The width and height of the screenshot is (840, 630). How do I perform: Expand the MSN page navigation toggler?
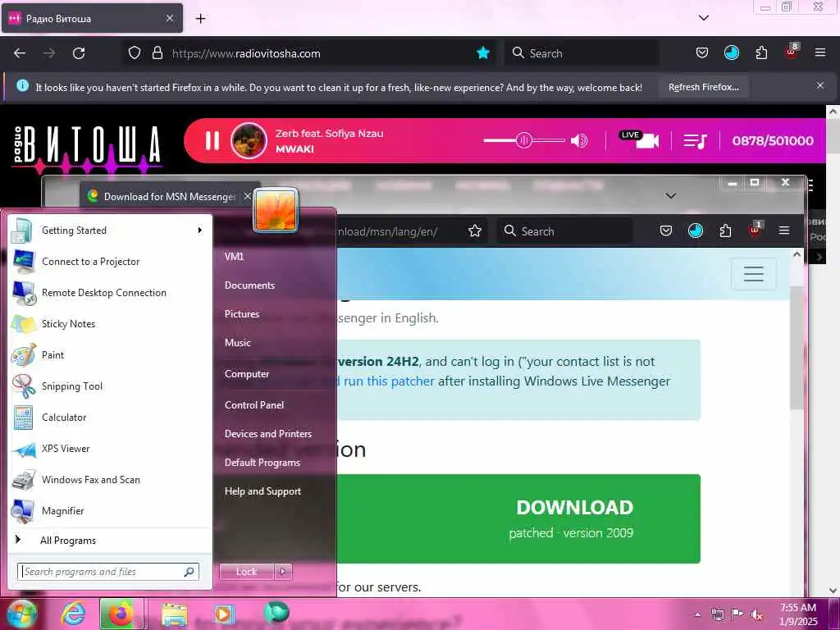pos(753,274)
